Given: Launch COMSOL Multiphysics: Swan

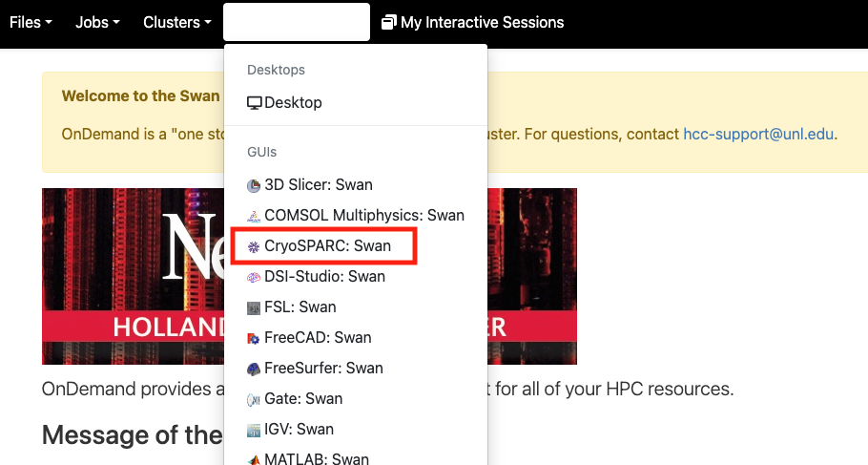Looking at the screenshot, I should (356, 215).
